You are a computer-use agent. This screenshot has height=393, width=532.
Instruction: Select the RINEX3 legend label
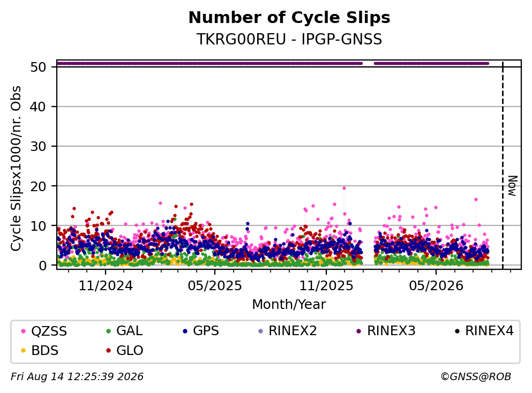point(391,331)
